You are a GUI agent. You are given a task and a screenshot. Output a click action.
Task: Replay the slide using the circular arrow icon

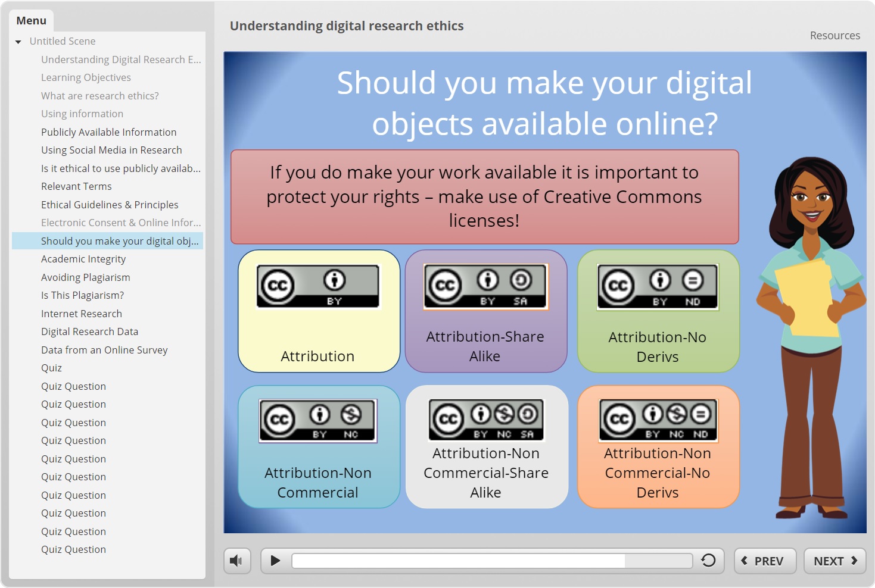point(708,561)
